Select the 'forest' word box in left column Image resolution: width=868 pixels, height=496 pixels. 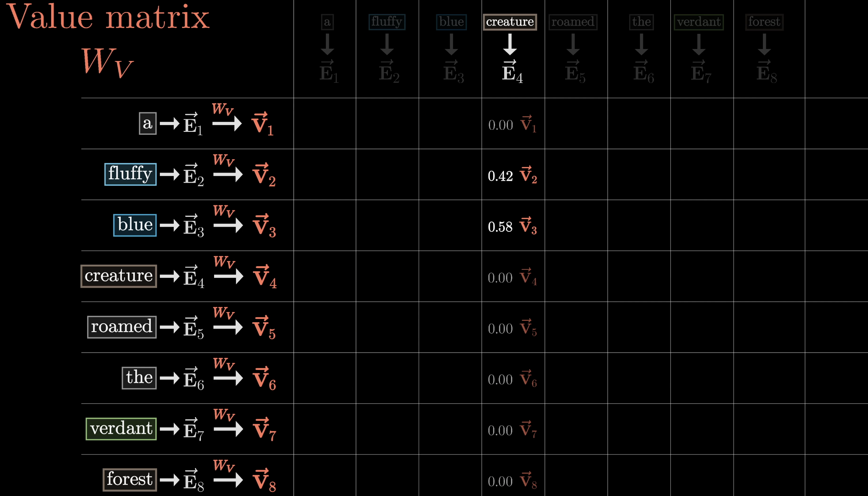pyautogui.click(x=130, y=479)
